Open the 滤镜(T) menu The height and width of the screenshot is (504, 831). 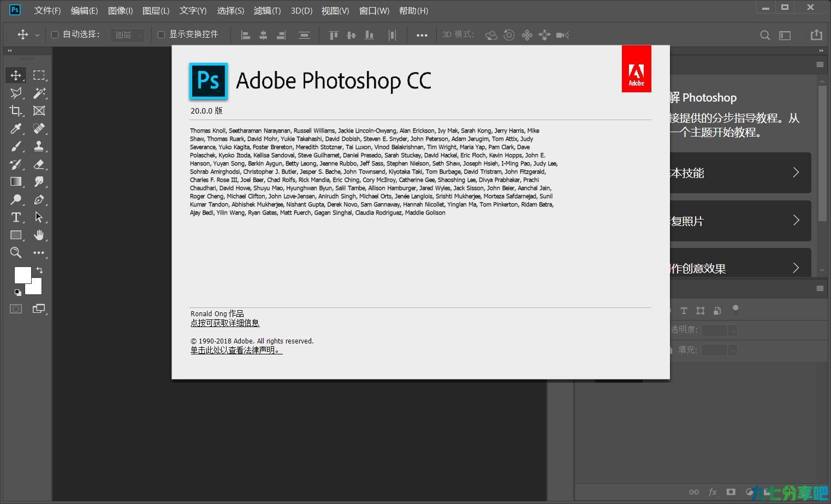pyautogui.click(x=268, y=10)
